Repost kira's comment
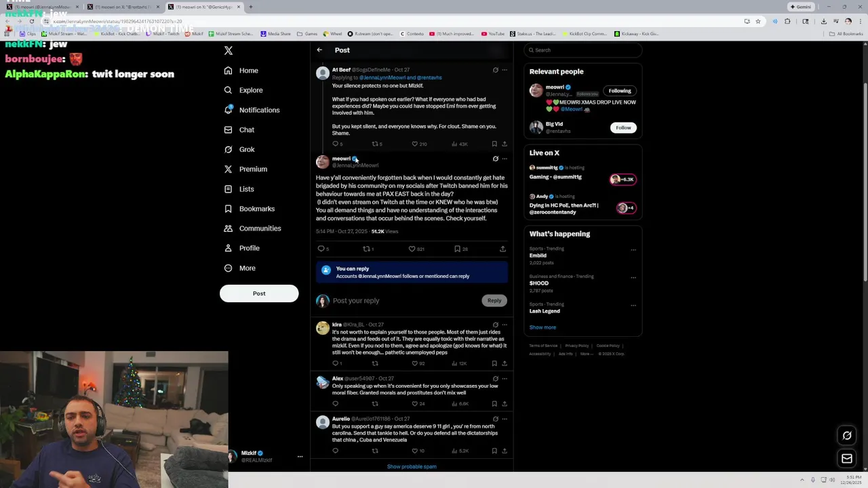 pyautogui.click(x=375, y=363)
